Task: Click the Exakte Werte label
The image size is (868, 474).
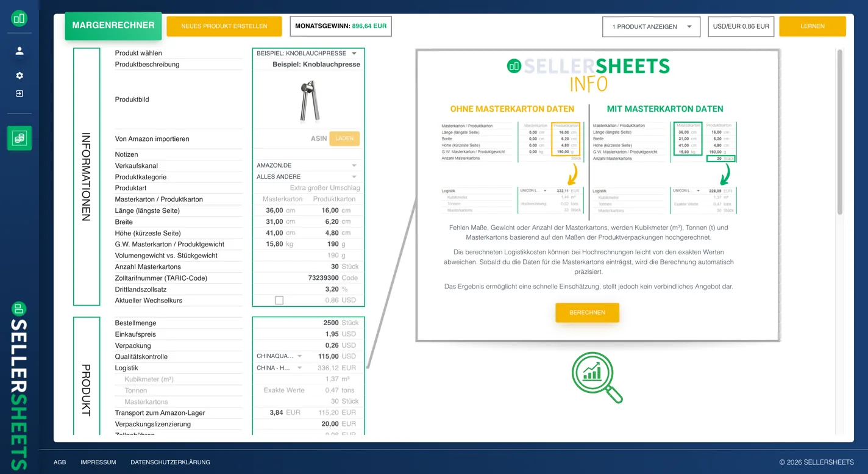Action: click(x=284, y=390)
